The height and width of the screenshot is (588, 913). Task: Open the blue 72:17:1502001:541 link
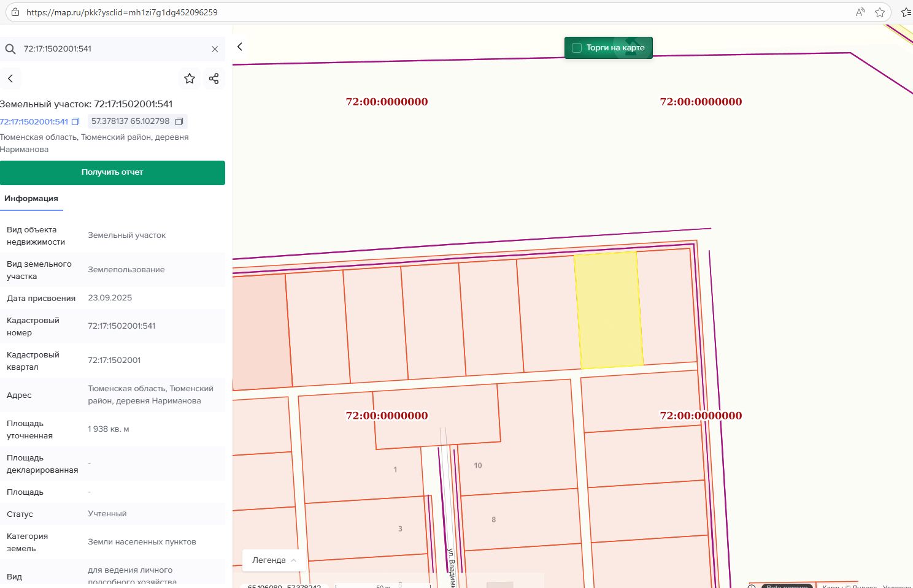pyautogui.click(x=34, y=121)
